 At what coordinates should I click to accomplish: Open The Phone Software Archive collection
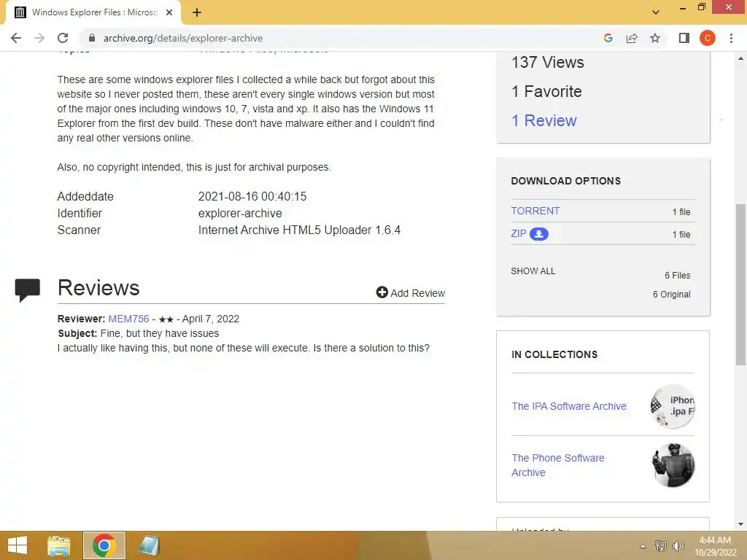click(x=558, y=465)
